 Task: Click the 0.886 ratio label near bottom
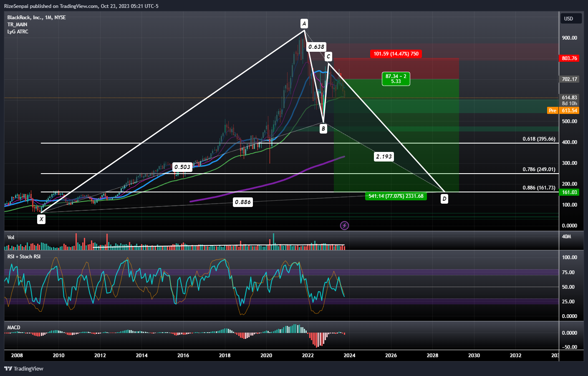click(243, 202)
